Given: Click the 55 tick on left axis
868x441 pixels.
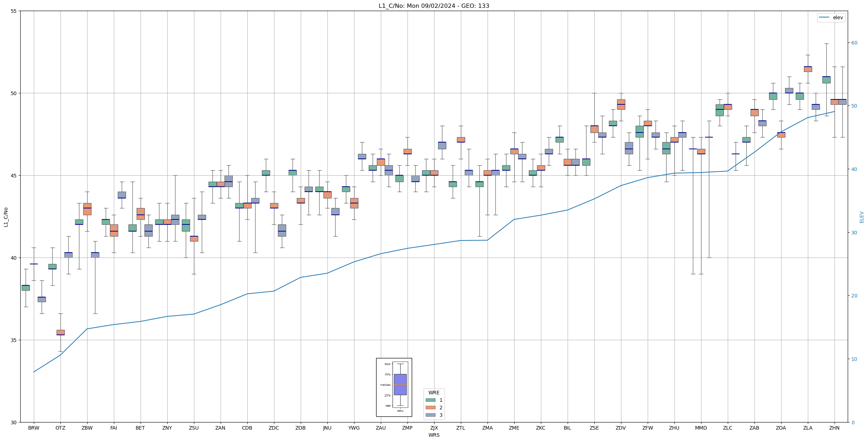Looking at the screenshot, I should (14, 11).
